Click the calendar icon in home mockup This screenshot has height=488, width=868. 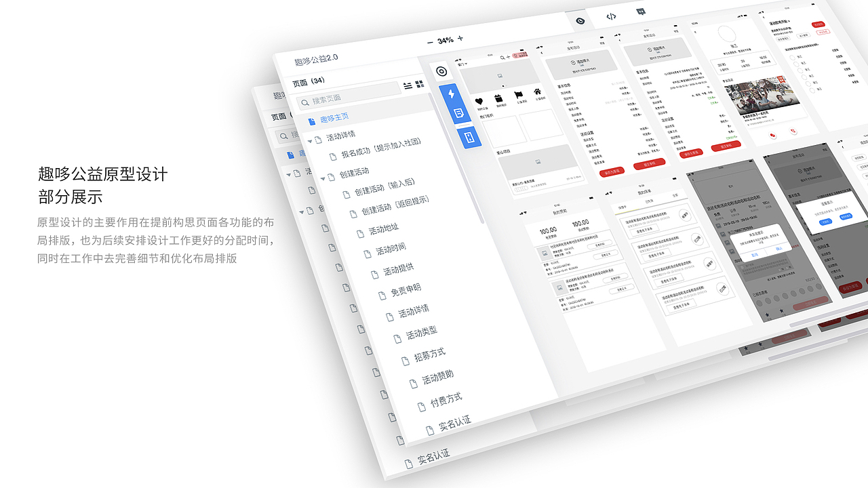pos(498,98)
